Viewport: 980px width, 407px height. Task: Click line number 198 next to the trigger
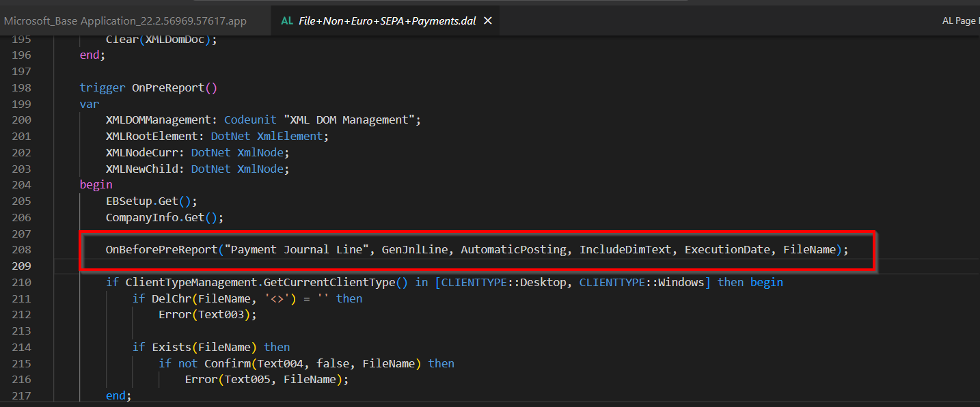[21, 87]
